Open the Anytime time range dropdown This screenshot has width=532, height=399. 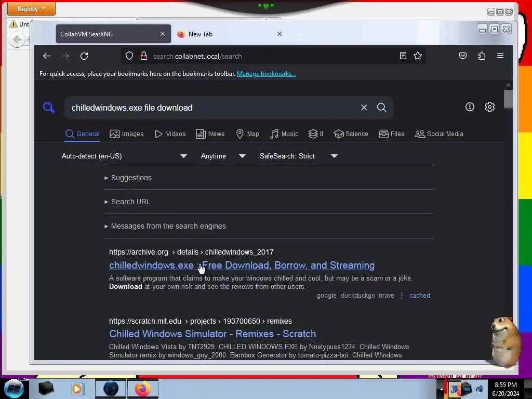pos(223,156)
